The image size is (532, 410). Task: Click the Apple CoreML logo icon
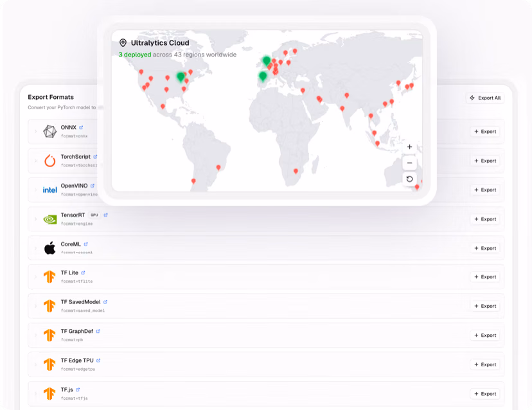click(50, 248)
